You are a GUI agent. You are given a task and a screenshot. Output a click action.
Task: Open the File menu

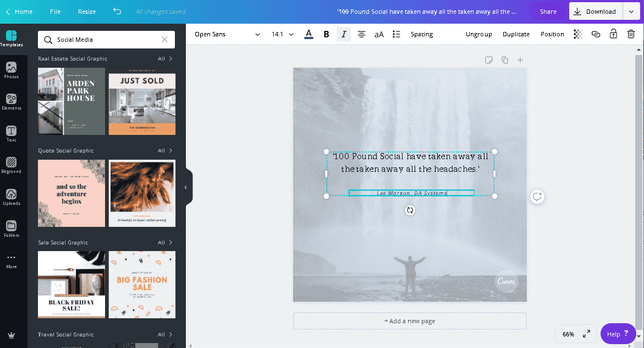tap(55, 12)
